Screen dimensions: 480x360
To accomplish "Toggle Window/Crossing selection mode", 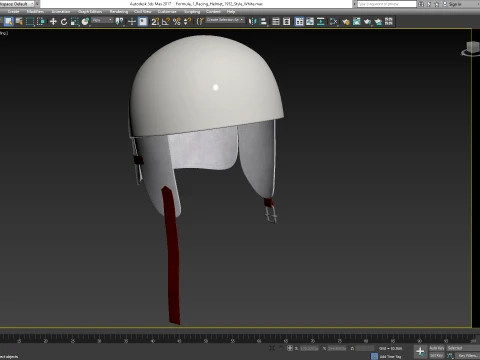I will [x=41, y=22].
